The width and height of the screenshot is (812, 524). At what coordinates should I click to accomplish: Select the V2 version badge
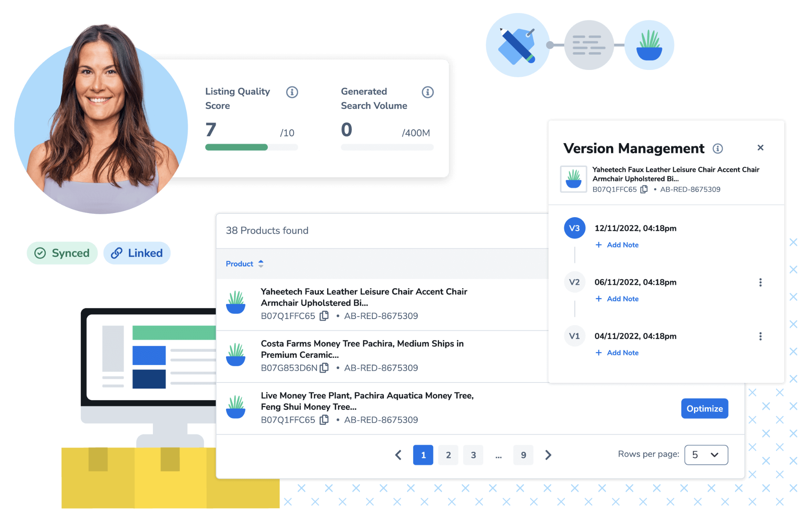(x=574, y=282)
